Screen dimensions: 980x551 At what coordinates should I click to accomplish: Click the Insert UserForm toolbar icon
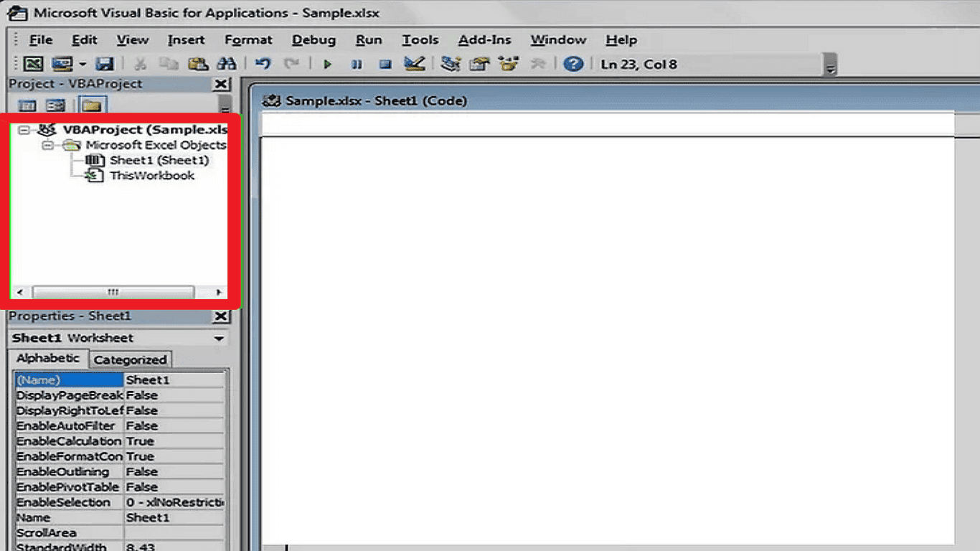(x=62, y=64)
